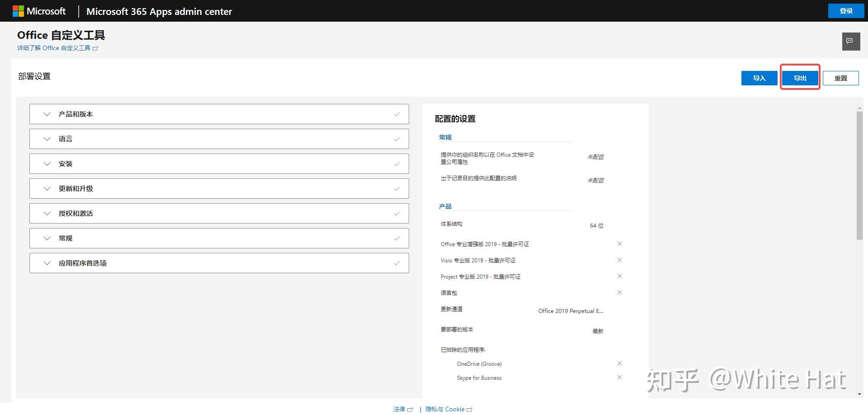This screenshot has height=415, width=868.
Task: Click checkmark on 安装 section
Action: [396, 164]
